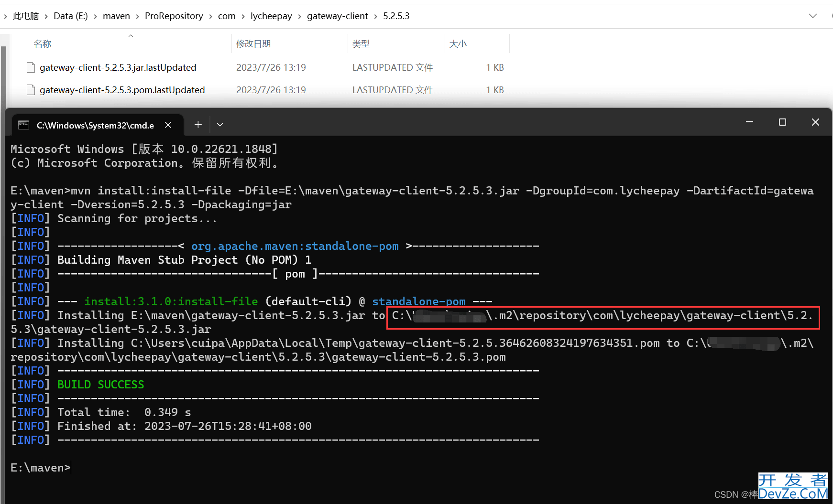
Task: Click install:3.1.0:install-file text in terminal
Action: [x=171, y=301]
